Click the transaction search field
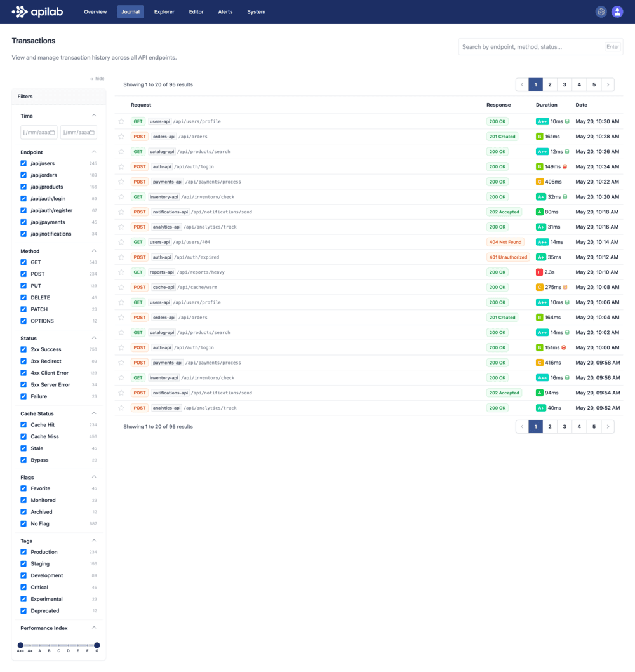Screen dimensions: 635x672 [533, 46]
